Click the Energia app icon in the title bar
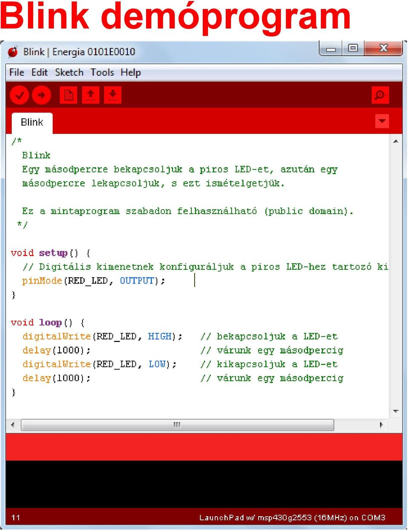Viewport: 408px width, 532px height. [13, 52]
